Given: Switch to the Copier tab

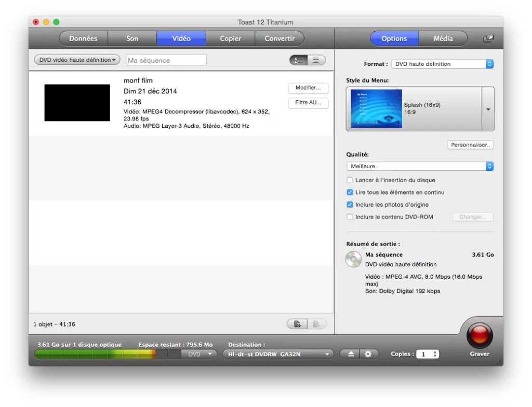Looking at the screenshot, I should coord(230,38).
